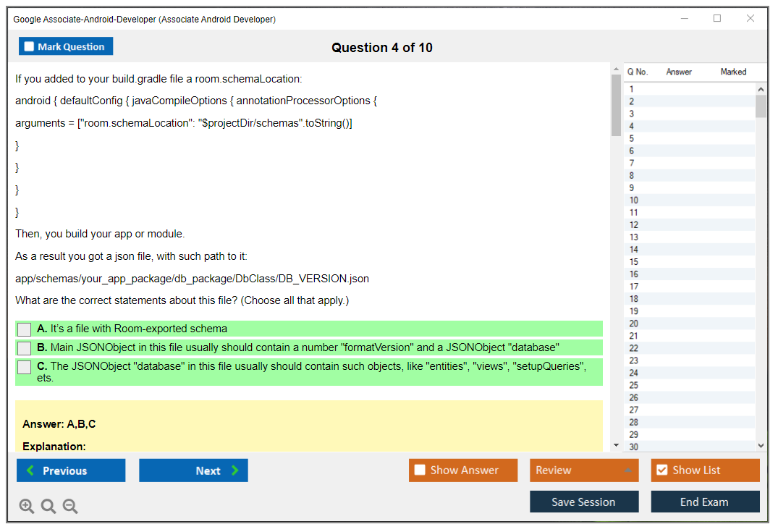Viewport: 778px width, 532px height.
Task: Click the question pane vertical scrollbar thumb
Action: 616,105
